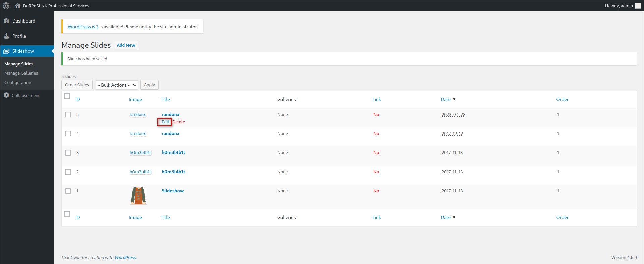Open DeRPnStiNK Professional Services site link
The image size is (644, 264).
(x=56, y=6)
